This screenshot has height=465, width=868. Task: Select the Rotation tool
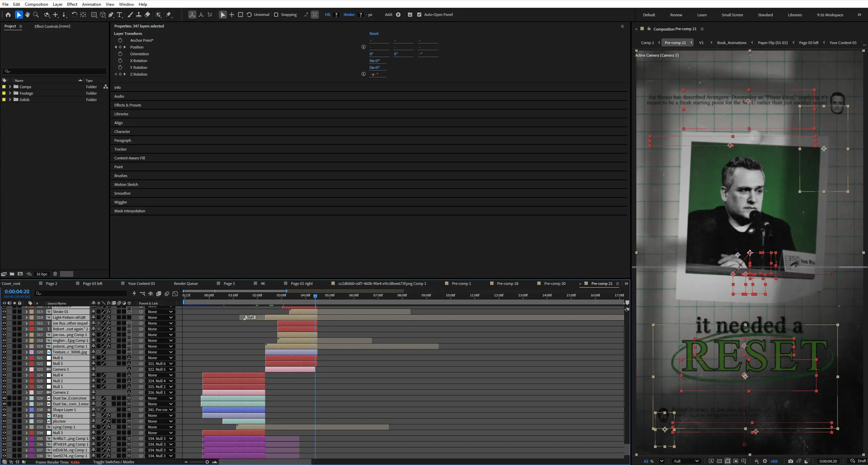click(x=74, y=15)
